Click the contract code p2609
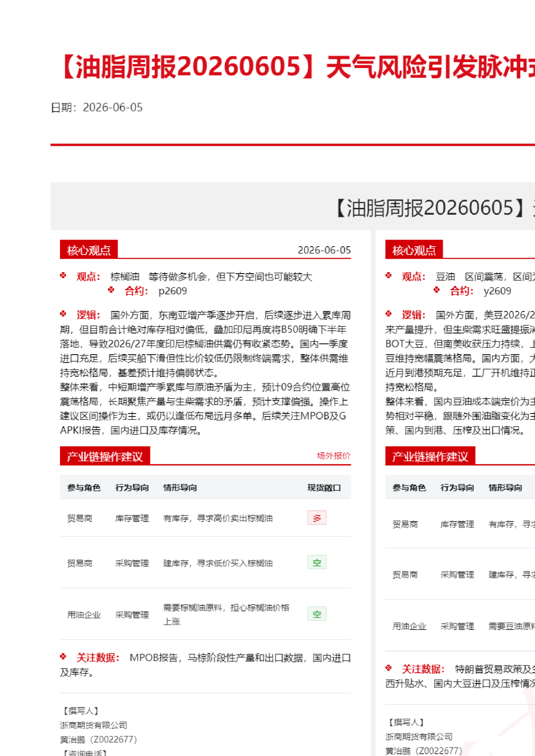This screenshot has height=756, width=535. click(172, 291)
